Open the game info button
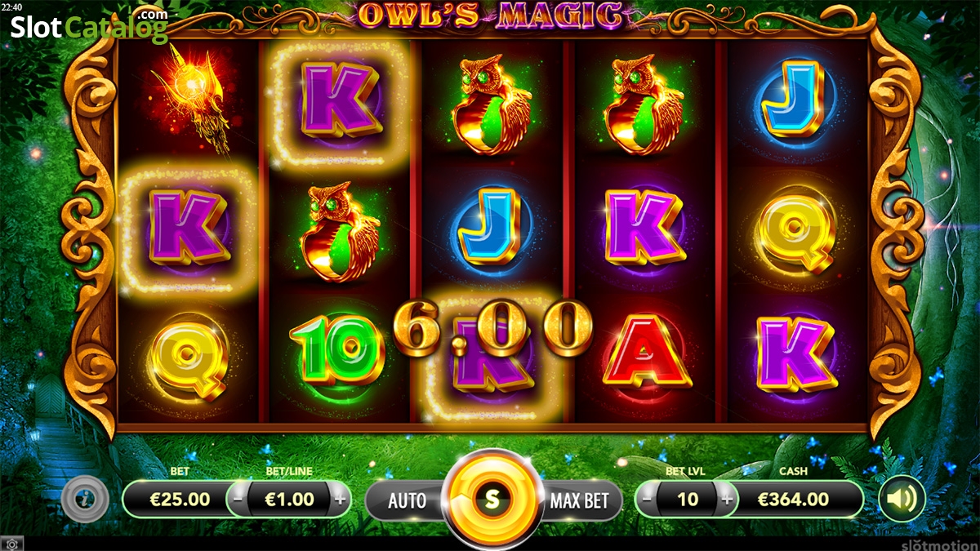This screenshot has width=980, height=551. click(87, 498)
